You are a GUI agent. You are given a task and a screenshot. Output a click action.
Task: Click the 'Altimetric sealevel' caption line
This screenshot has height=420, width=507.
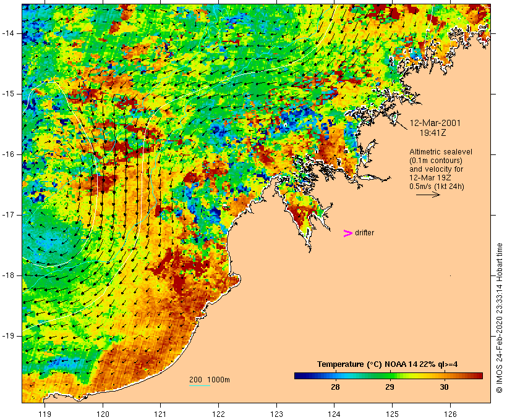(x=441, y=152)
